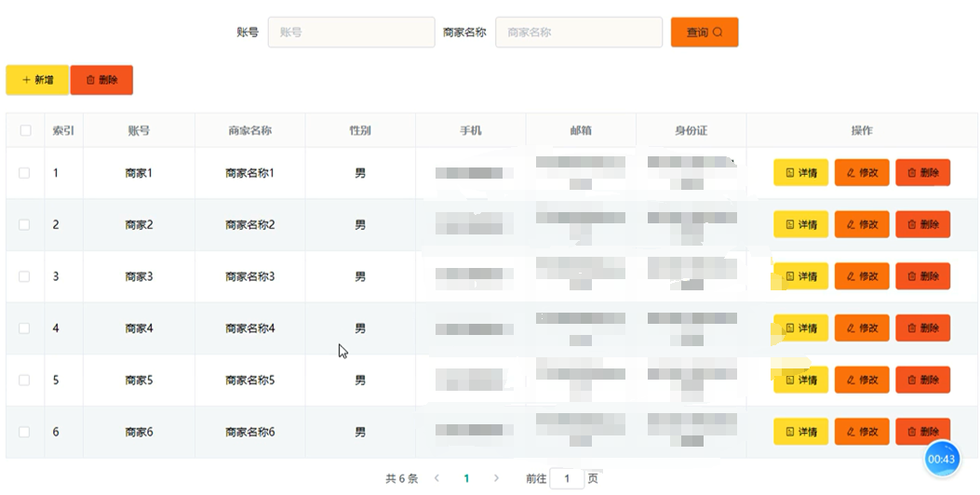Check the checkbox for row 商家1
The image size is (980, 495).
(24, 172)
